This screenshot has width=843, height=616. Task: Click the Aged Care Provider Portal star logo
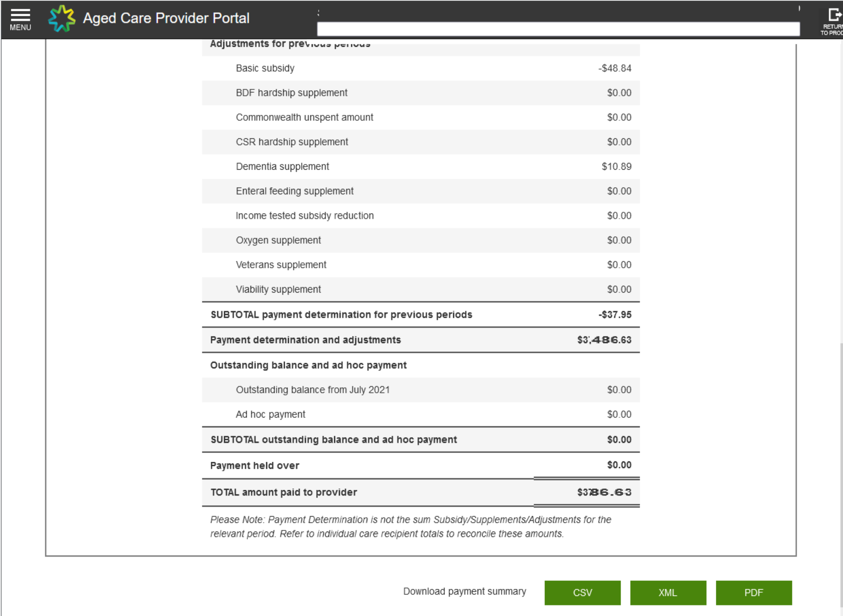pos(61,18)
